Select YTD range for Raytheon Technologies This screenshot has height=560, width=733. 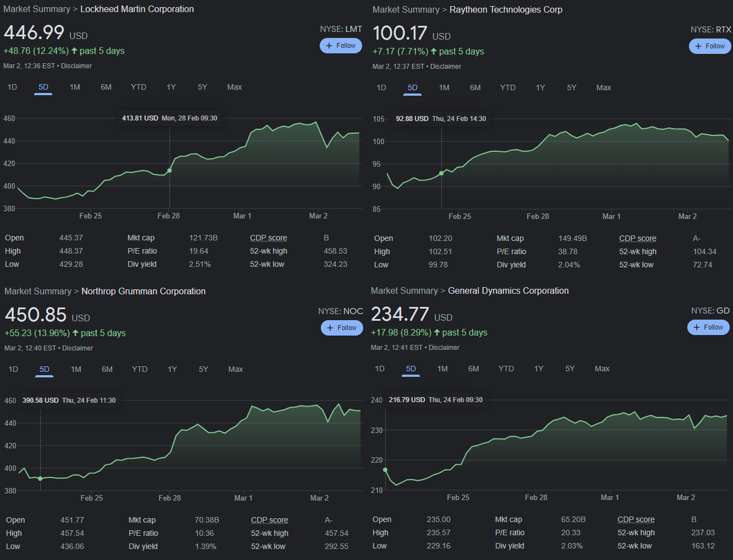[508, 87]
